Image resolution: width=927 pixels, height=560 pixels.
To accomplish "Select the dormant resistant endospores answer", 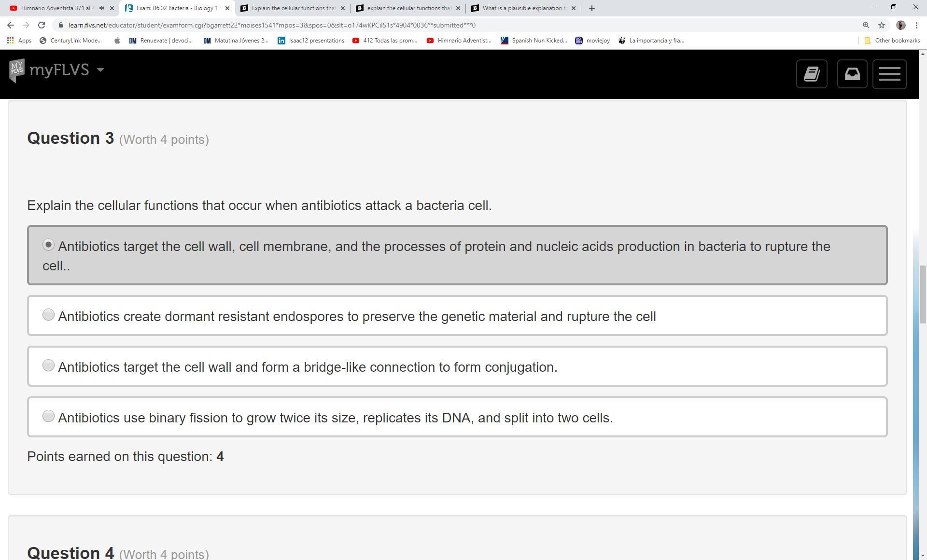I will pyautogui.click(x=48, y=315).
